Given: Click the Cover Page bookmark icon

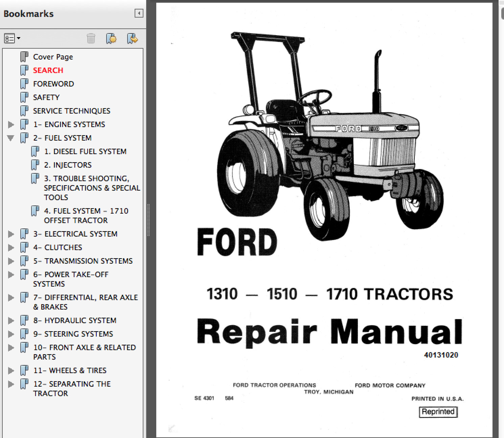Looking at the screenshot, I should pos(24,57).
